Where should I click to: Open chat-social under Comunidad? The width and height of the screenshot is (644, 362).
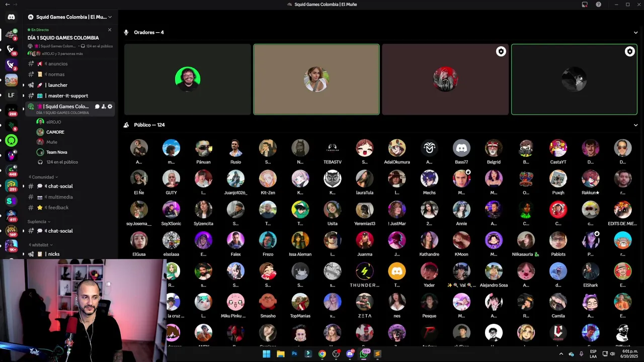coord(70,186)
